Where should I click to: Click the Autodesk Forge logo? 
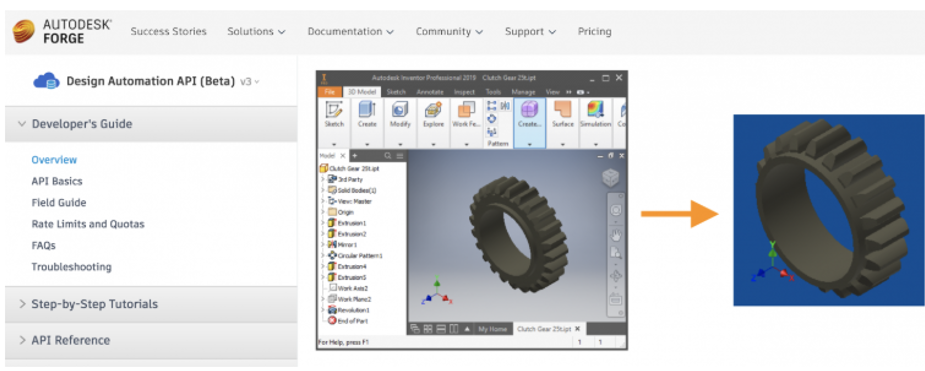[x=62, y=31]
